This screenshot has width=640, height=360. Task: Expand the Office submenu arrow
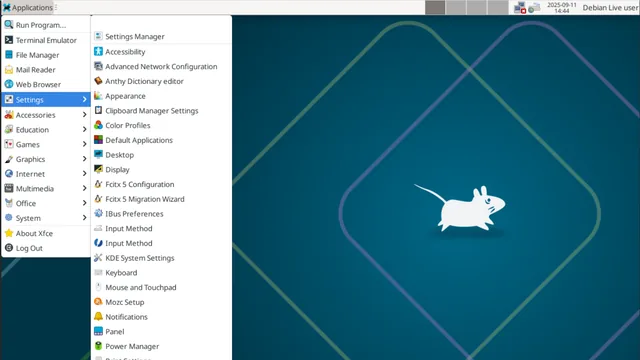point(84,203)
